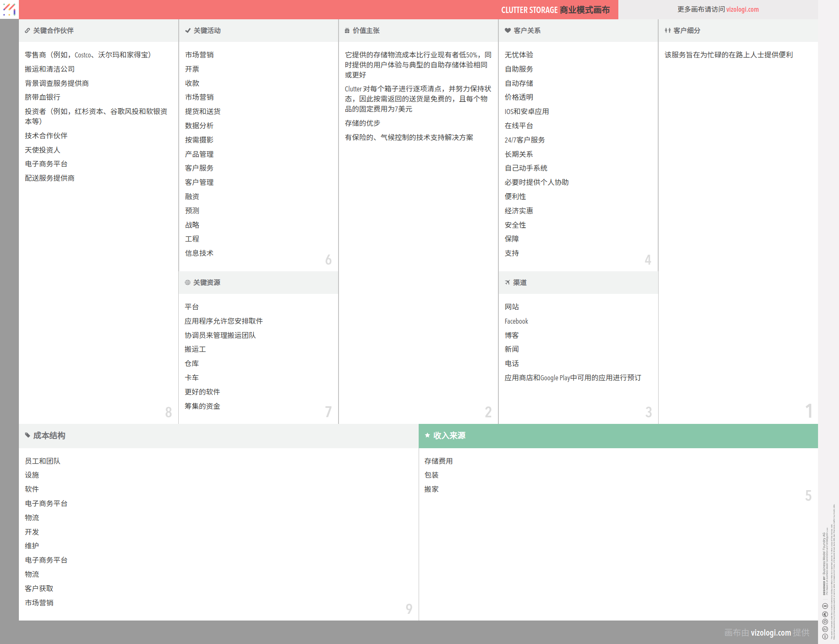Select the Facebook channel entry
Viewport: 839px width, 644px height.
coord(516,321)
